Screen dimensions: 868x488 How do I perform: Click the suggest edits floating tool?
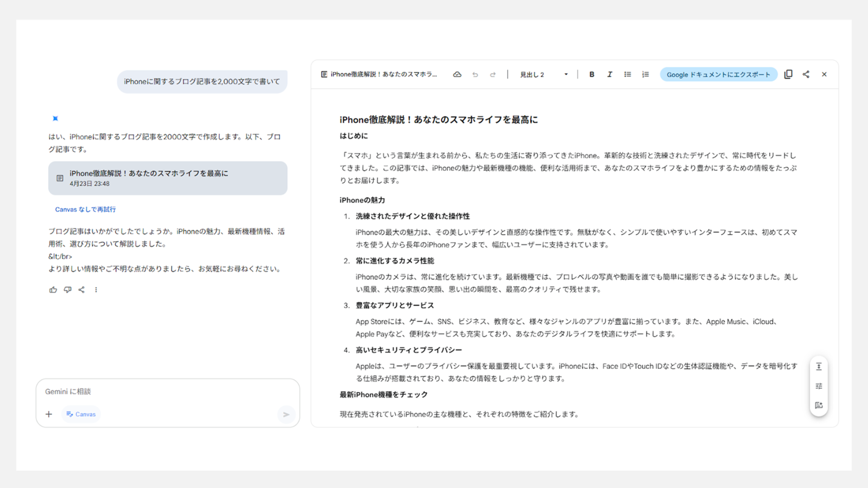[819, 405]
